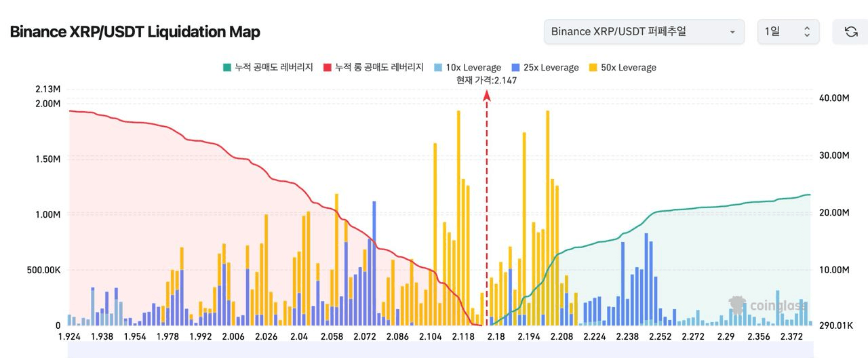
Task: Click the 2.104 x-axis price label
Action: (x=430, y=336)
